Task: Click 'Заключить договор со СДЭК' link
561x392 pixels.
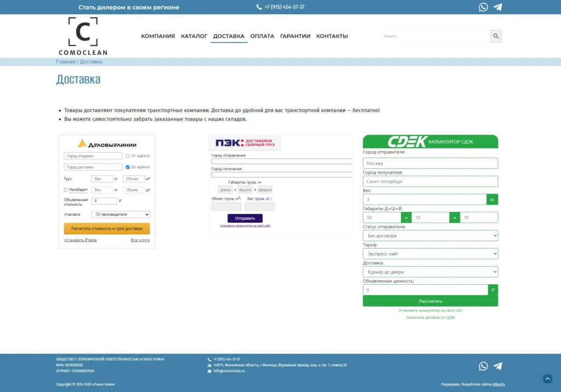Action: coord(430,318)
